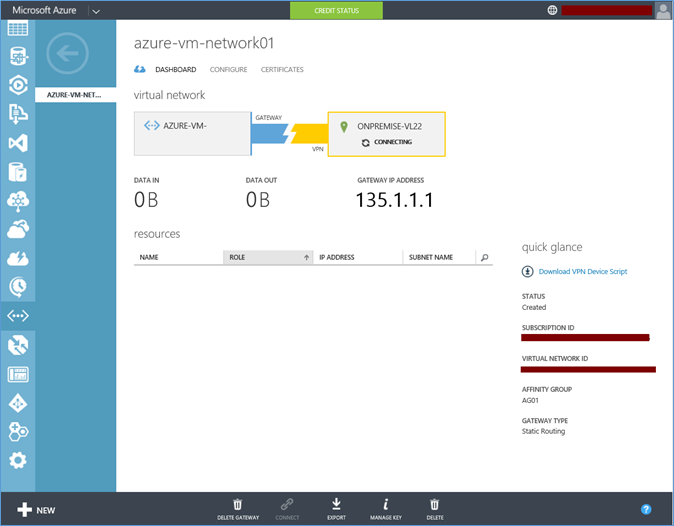Click the quick start cloud icon beside Dashboard
Viewport: 674px width, 526px height.
click(140, 69)
